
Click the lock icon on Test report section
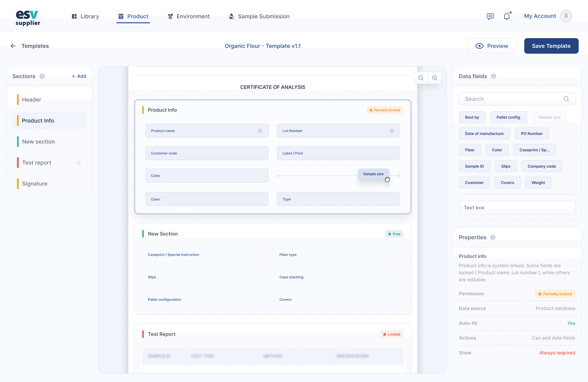(x=79, y=163)
